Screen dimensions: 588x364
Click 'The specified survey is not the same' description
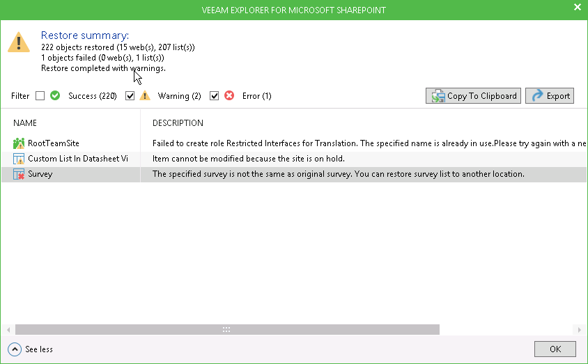coord(339,174)
